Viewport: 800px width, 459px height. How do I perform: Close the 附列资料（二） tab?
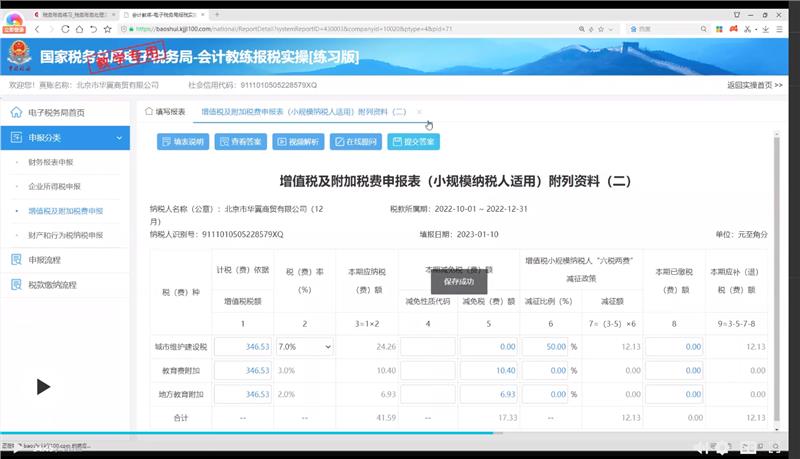pyautogui.click(x=419, y=112)
